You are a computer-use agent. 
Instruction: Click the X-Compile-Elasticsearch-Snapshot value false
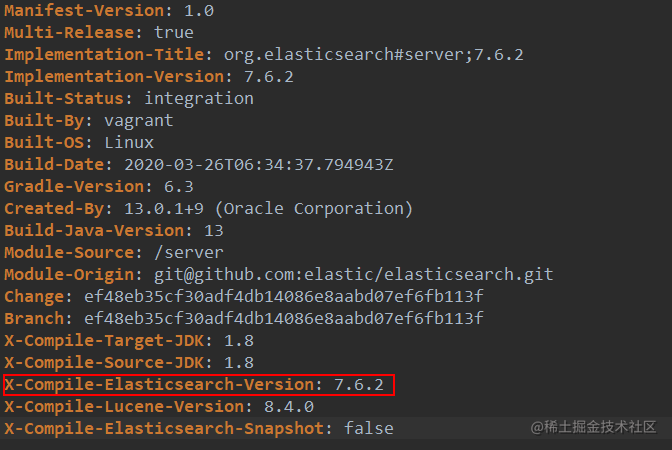(369, 429)
